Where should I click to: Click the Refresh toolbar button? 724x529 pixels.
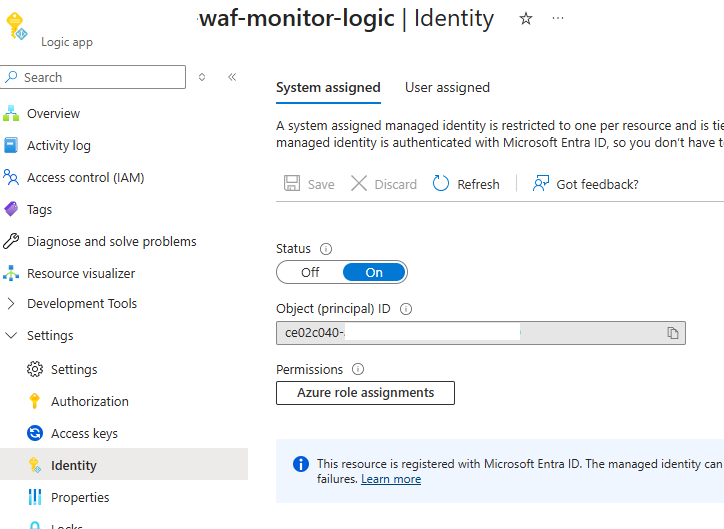466,184
